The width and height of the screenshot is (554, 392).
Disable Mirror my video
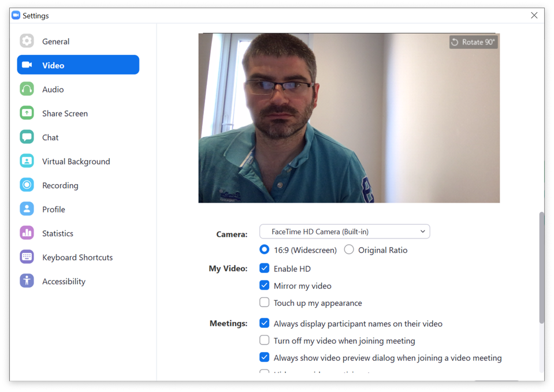[x=265, y=285]
